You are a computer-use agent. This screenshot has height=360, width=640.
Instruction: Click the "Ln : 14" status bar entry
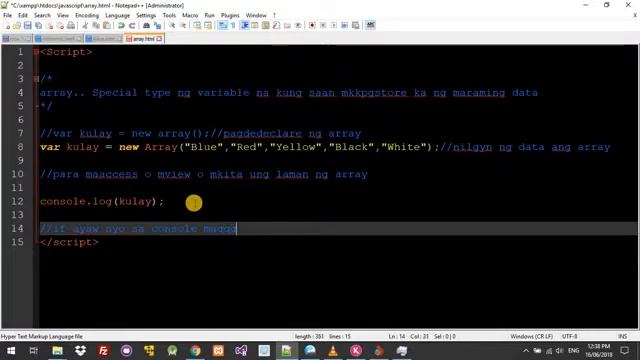pyautogui.click(x=397, y=337)
